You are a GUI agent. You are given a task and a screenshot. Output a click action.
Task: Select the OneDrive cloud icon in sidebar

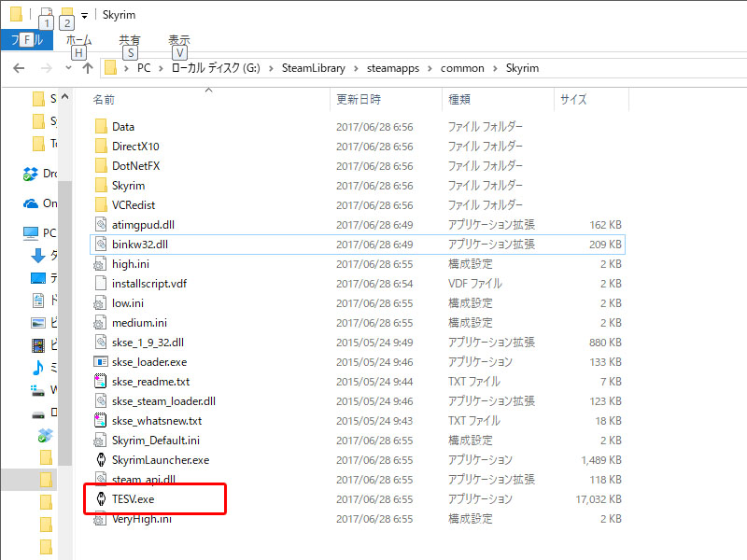point(31,203)
